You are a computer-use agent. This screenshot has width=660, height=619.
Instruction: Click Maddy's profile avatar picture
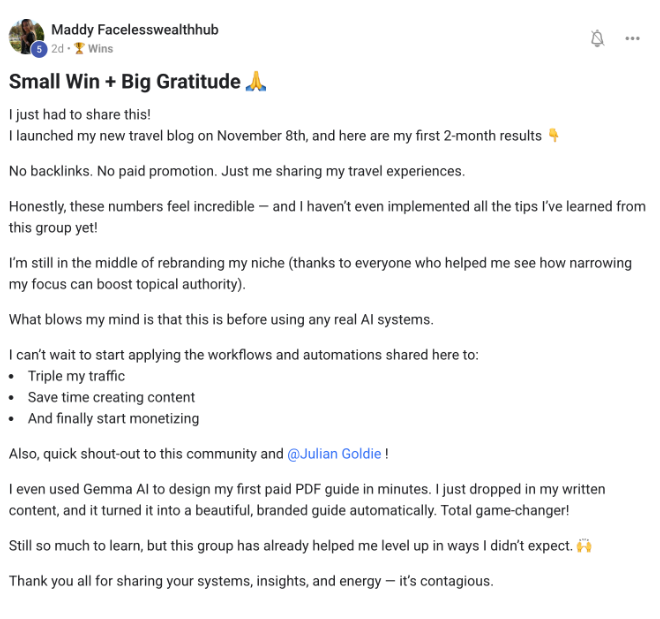point(26,36)
